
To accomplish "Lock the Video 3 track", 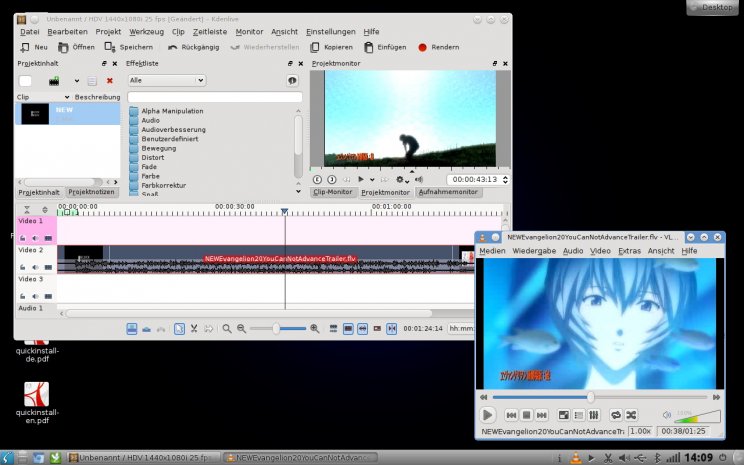I will tap(23, 297).
